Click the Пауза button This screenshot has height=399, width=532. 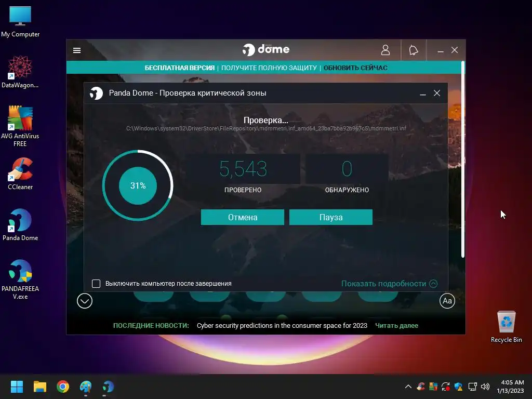pos(331,217)
